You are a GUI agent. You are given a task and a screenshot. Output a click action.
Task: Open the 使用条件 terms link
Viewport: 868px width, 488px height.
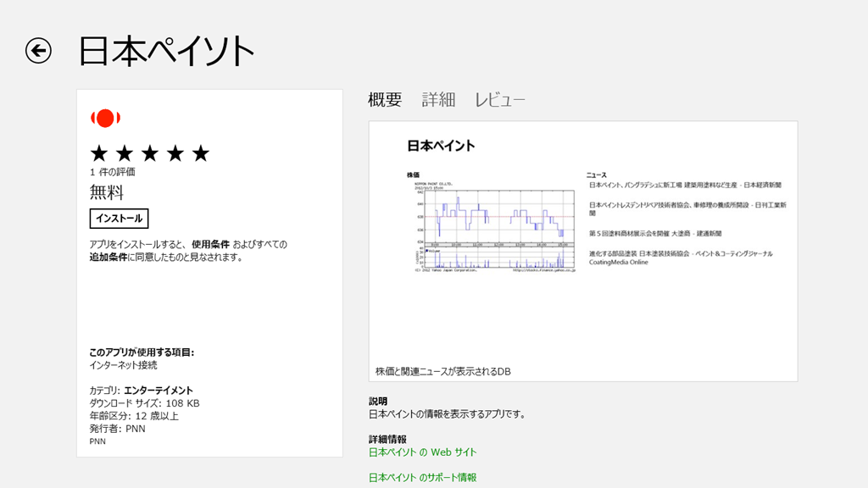210,244
